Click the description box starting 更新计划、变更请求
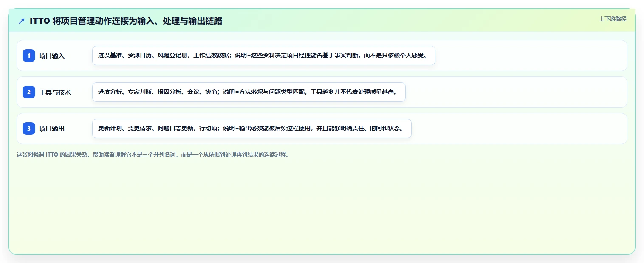This screenshot has width=644, height=263. point(252,129)
